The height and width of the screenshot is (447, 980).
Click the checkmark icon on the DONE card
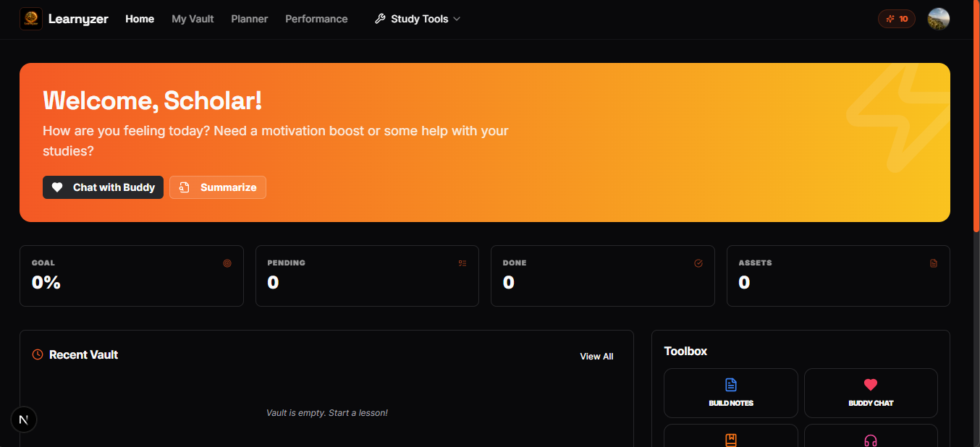[x=698, y=263]
